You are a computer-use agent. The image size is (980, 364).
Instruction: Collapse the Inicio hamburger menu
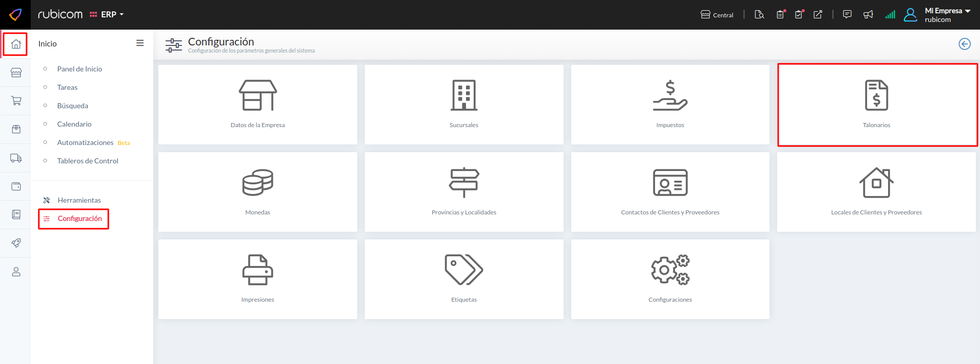[x=139, y=43]
